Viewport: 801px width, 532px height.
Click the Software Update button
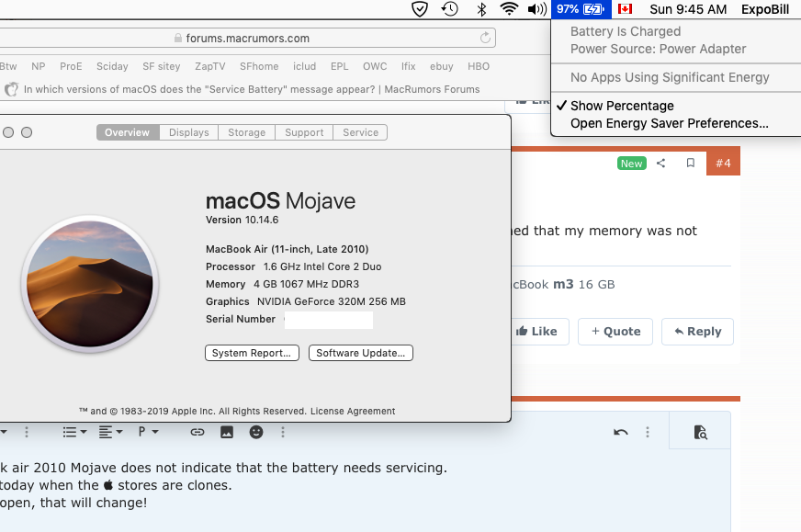coord(361,353)
